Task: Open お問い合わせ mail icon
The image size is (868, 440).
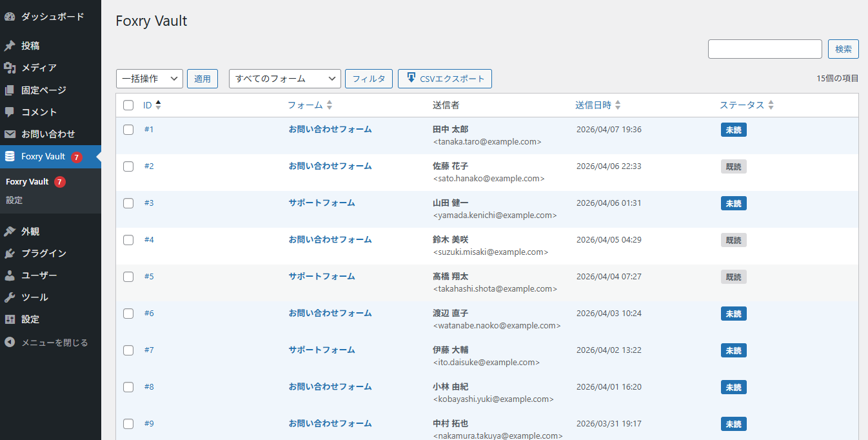Action: [11, 134]
